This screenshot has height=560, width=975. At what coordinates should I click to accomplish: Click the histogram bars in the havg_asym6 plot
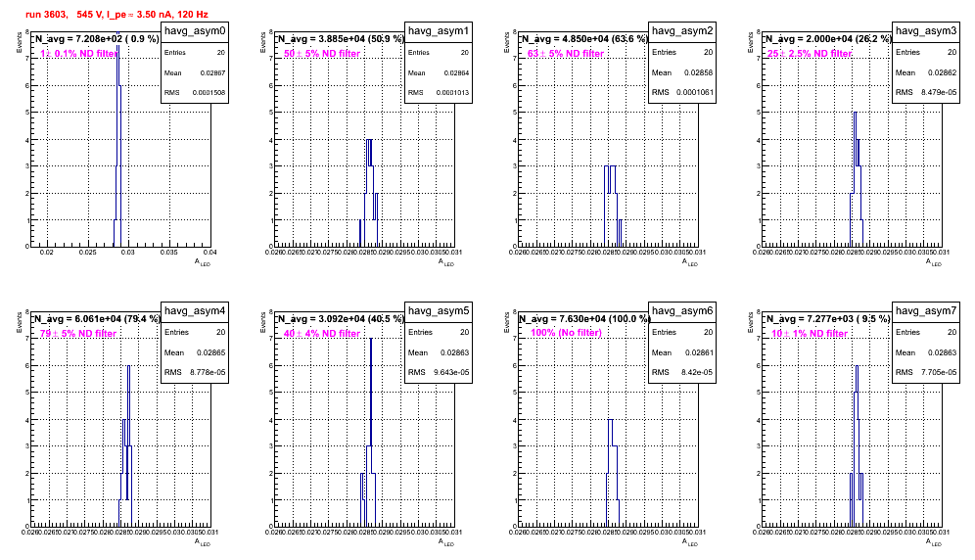coord(613,473)
